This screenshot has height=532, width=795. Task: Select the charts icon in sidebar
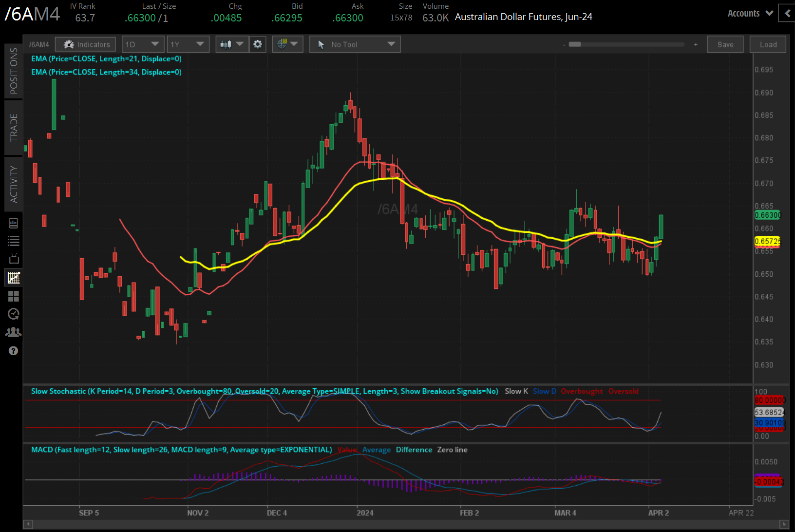coord(14,278)
